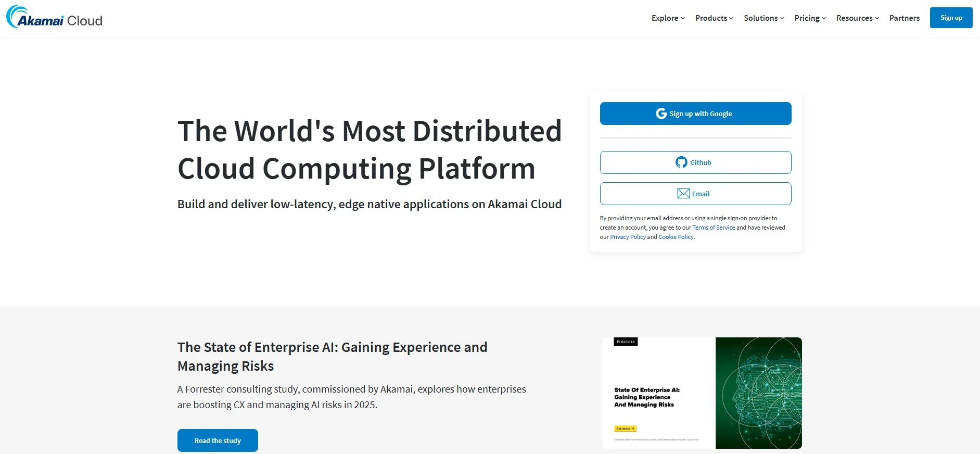The width and height of the screenshot is (980, 454).
Task: Expand the Resources dropdown chevron
Action: coord(877,18)
